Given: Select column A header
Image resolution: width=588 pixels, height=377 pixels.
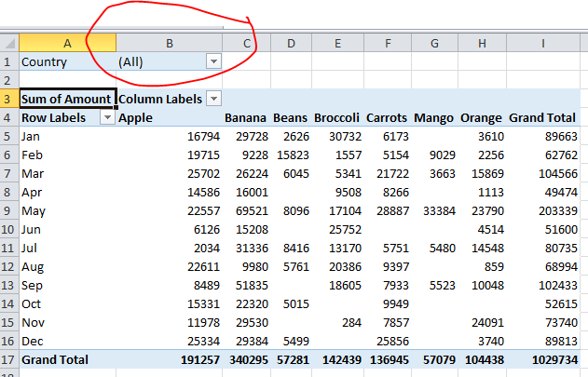Looking at the screenshot, I should 67,43.
